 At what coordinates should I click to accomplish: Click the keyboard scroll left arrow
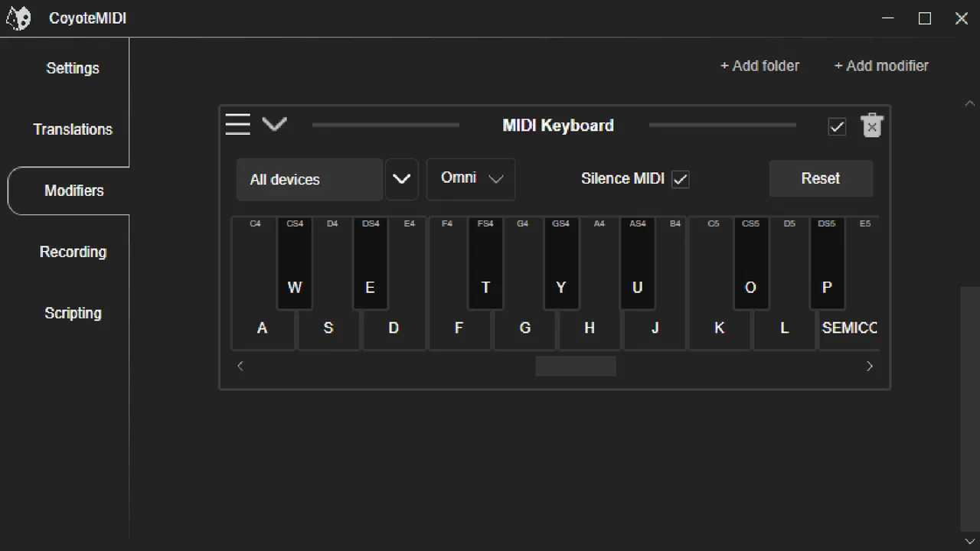click(x=240, y=366)
